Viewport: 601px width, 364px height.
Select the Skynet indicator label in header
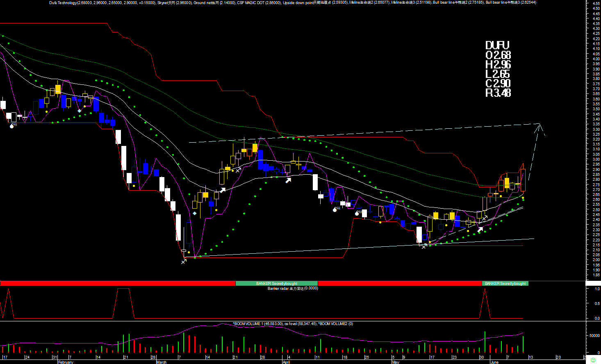175,2
